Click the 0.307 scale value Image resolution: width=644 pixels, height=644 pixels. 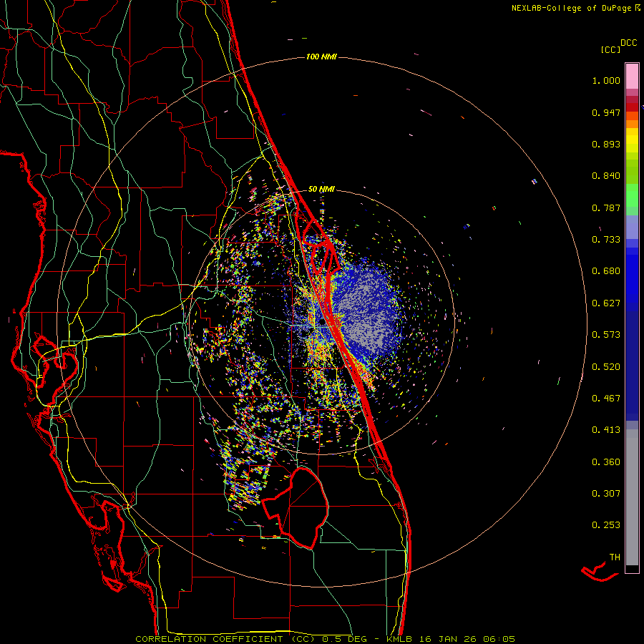click(606, 494)
